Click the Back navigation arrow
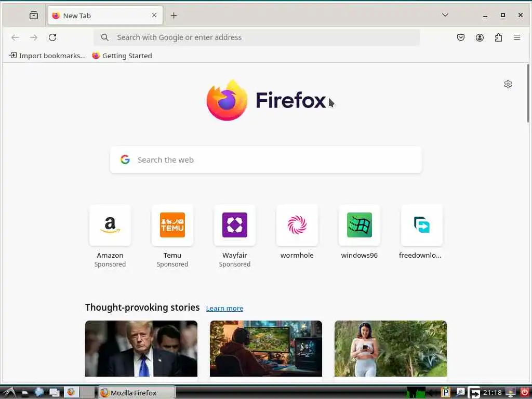This screenshot has height=399, width=532. (15, 37)
